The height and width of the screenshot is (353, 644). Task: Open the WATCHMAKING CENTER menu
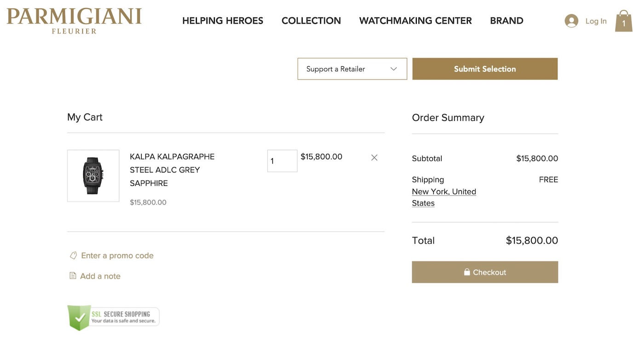tap(415, 20)
